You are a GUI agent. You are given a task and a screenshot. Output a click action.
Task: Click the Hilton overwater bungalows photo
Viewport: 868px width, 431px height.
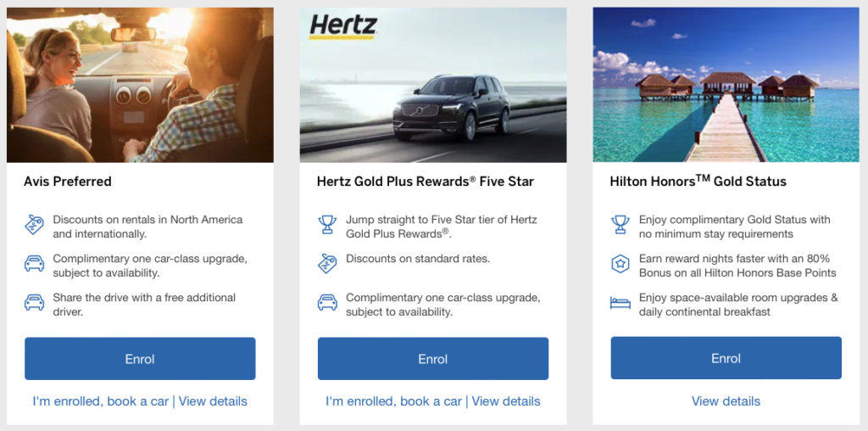click(726, 85)
